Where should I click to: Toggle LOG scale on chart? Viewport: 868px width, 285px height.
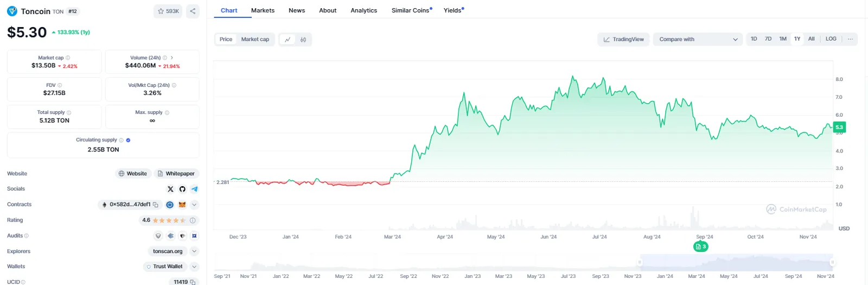click(831, 39)
